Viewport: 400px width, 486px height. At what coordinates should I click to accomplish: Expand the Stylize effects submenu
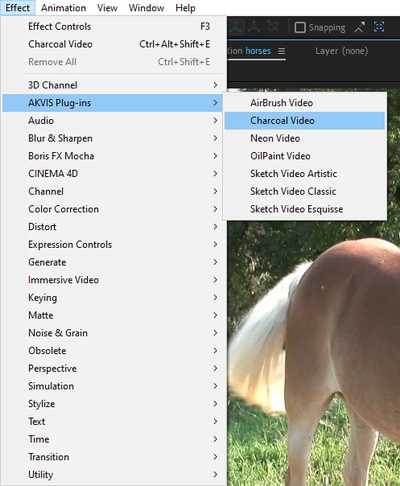pos(114,404)
